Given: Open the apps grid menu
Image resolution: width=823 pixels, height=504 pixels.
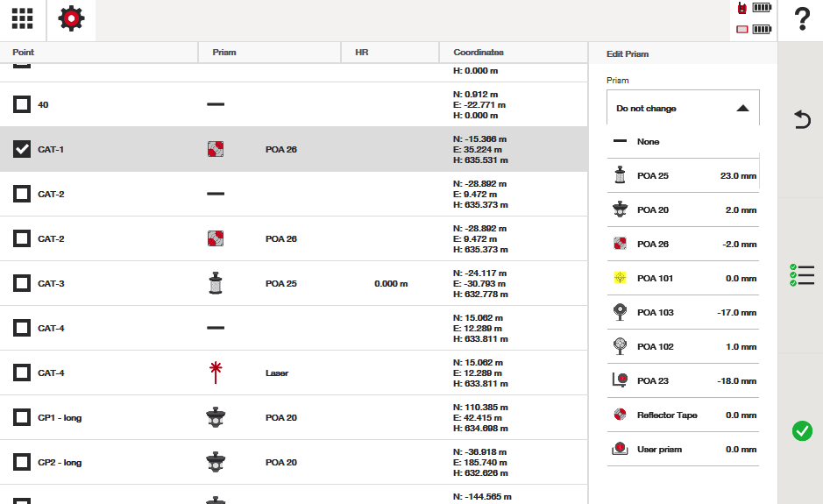Looking at the screenshot, I should (22, 19).
